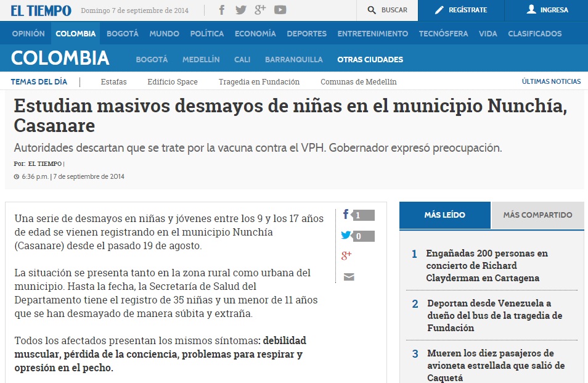This screenshot has width=588, height=383.
Task: Open the Deportes section in the menu
Action: (x=306, y=34)
